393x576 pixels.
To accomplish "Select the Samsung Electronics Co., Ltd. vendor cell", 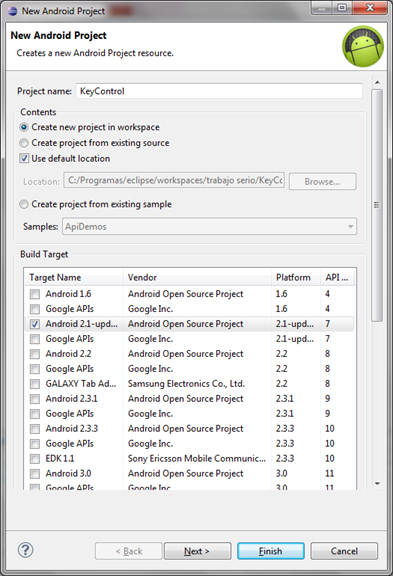I will 186,384.
